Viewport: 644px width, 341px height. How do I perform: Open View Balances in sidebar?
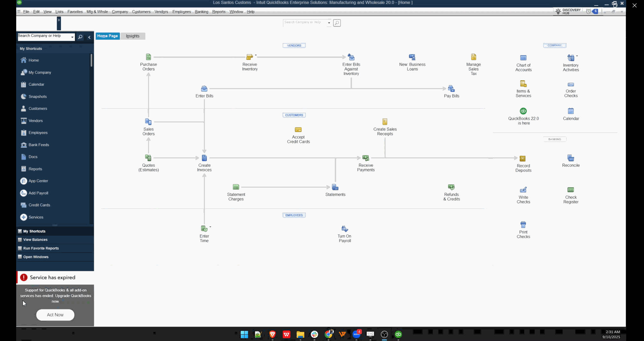(x=35, y=240)
